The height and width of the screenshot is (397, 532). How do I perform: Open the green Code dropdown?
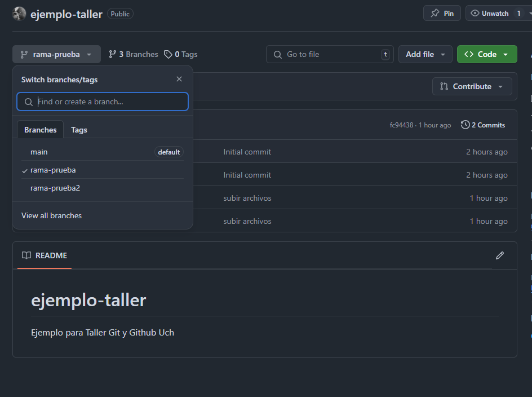coord(487,54)
